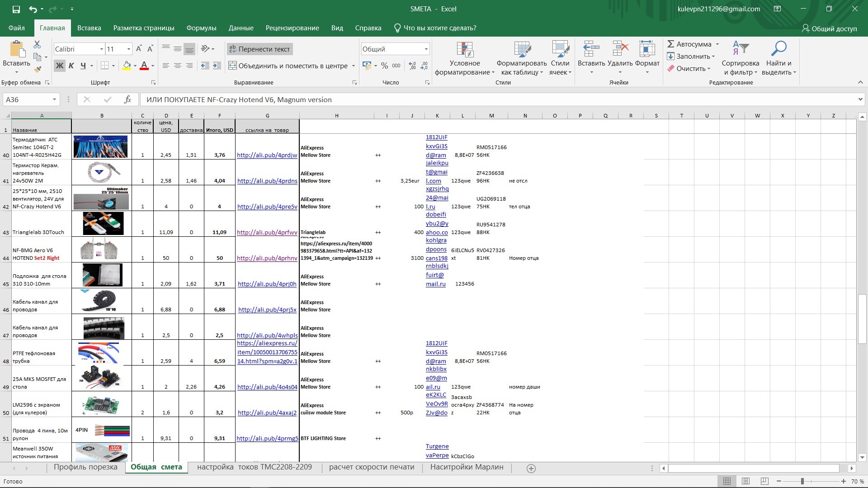
Task: Toggle bold formatting with Ж button
Action: [59, 66]
